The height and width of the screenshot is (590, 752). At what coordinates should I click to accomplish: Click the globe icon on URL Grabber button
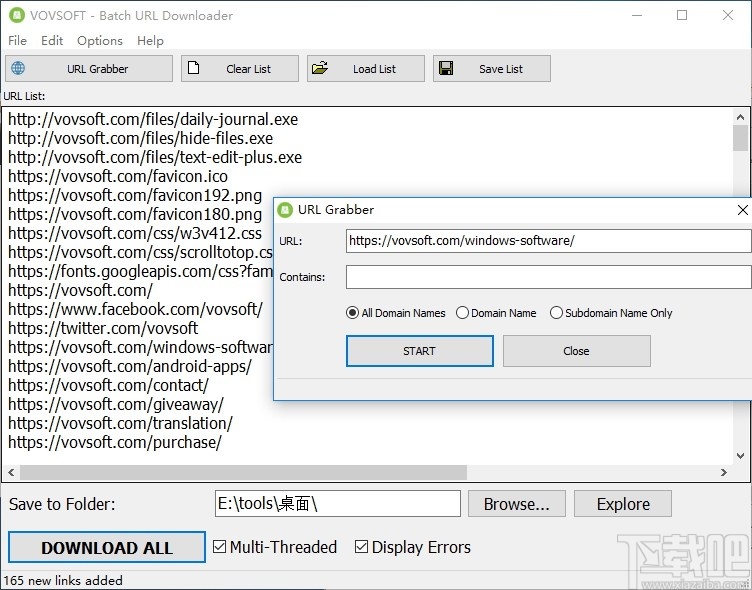click(18, 68)
